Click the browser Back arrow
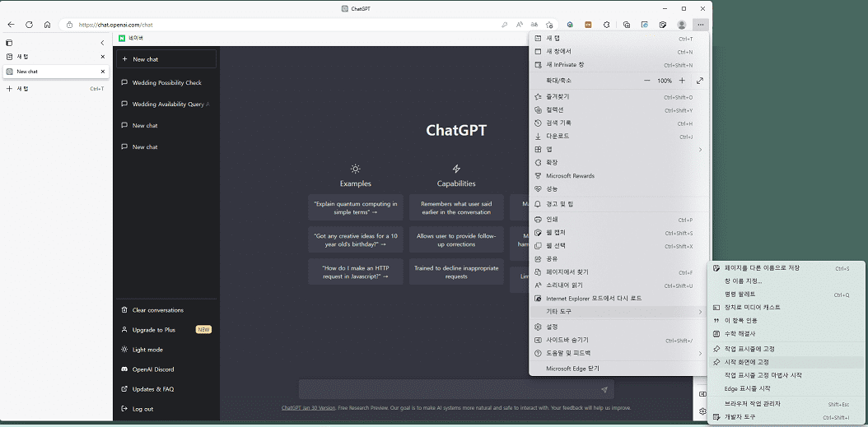Screen dimensions: 868x427 coord(11,25)
